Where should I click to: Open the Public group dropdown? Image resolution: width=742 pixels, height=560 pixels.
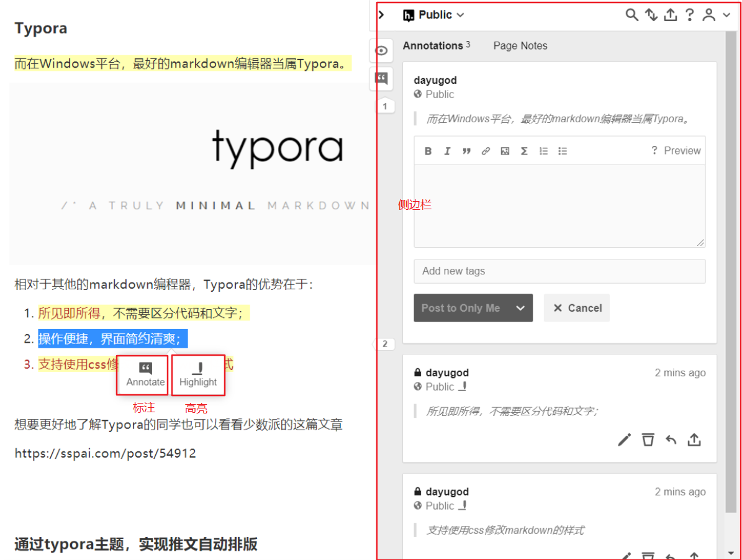tap(433, 15)
